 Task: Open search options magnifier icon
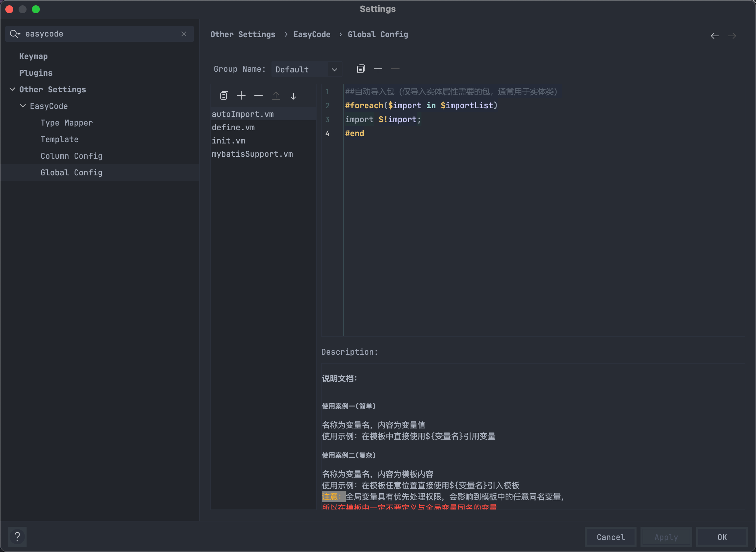pyautogui.click(x=15, y=34)
